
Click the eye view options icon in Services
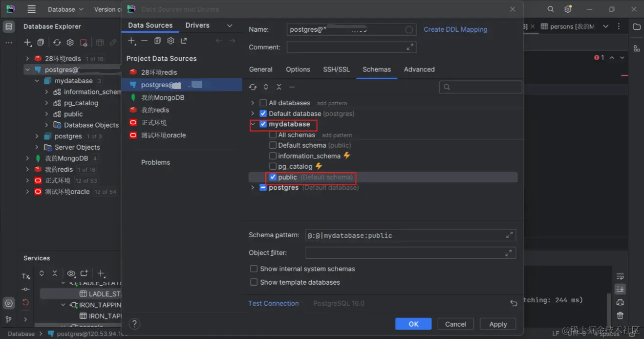[x=71, y=273]
